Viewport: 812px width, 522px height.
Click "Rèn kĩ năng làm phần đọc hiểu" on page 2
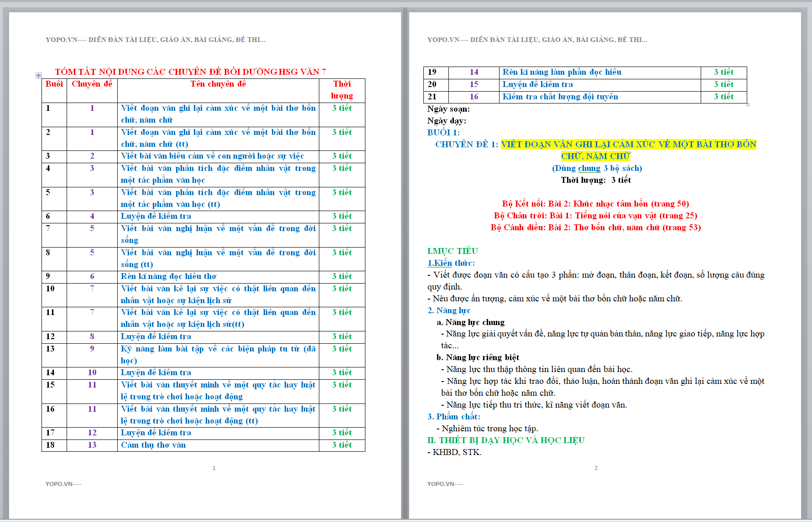pyautogui.click(x=562, y=72)
